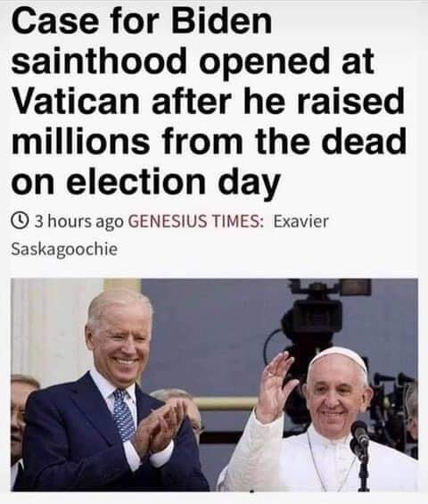Click the word 'millions' in the headline
The height and width of the screenshot is (504, 428).
pos(80,141)
